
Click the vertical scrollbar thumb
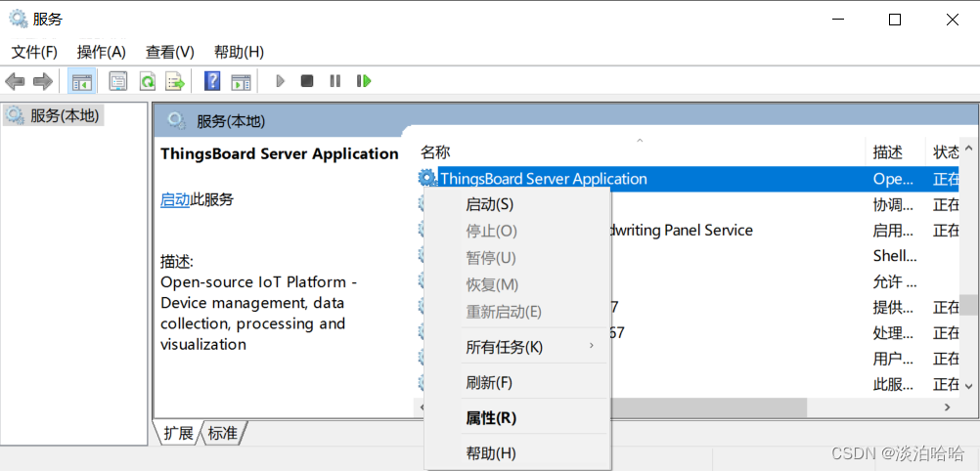click(x=968, y=305)
